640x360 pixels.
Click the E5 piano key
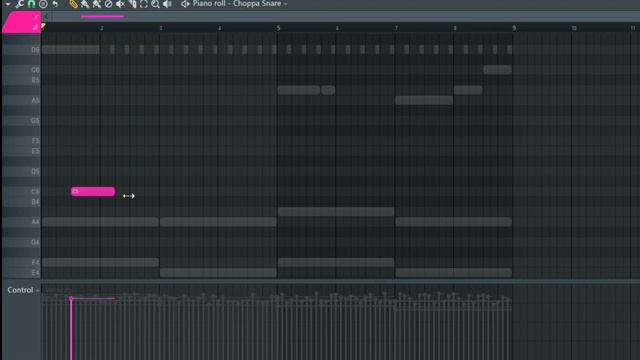(21, 151)
